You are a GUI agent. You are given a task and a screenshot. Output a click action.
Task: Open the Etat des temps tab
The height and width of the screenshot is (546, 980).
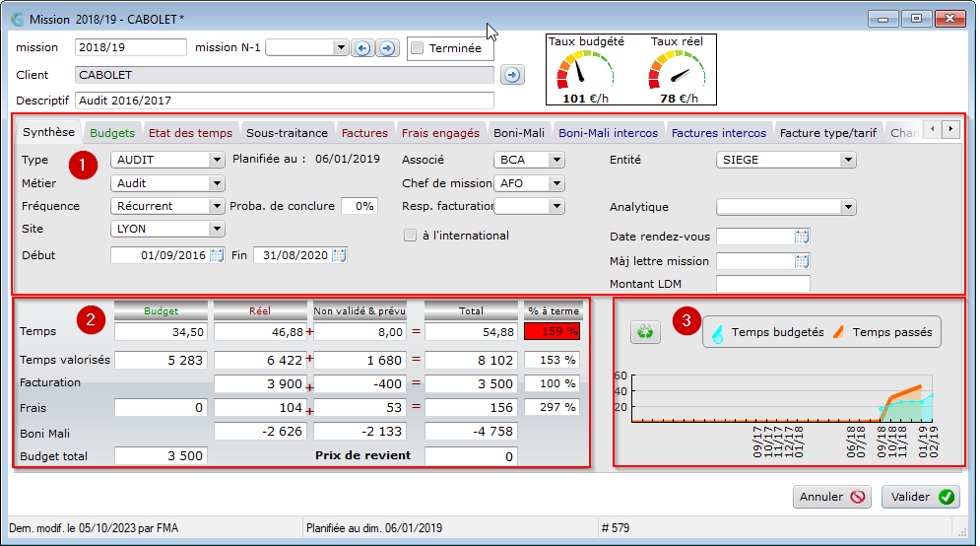point(190,133)
